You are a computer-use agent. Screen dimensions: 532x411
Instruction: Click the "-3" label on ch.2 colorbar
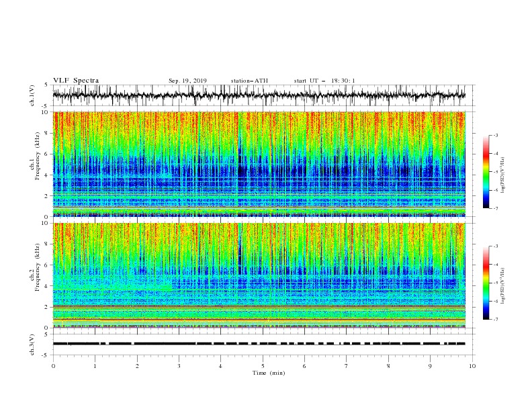tap(495, 246)
